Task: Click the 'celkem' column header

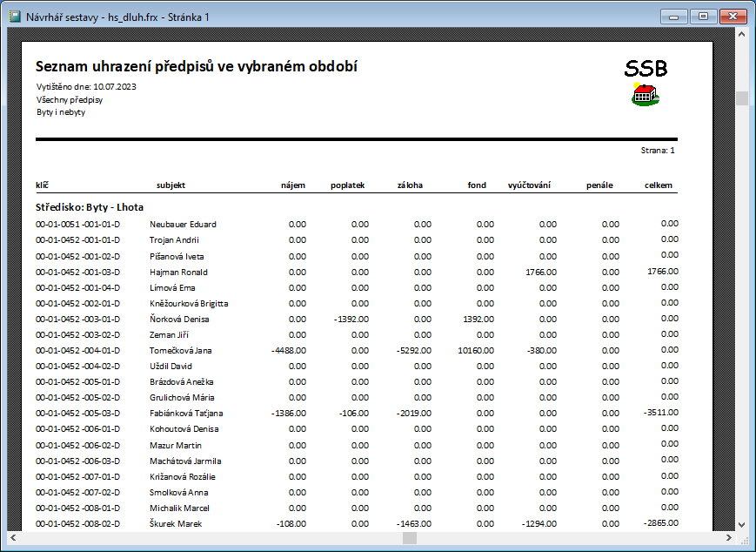Action: pyautogui.click(x=659, y=185)
